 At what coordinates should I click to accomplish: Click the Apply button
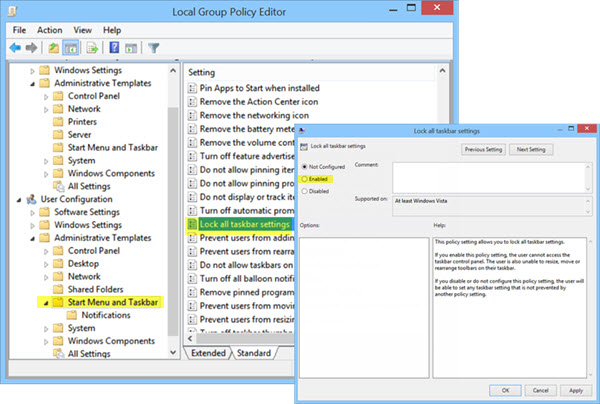pos(576,390)
